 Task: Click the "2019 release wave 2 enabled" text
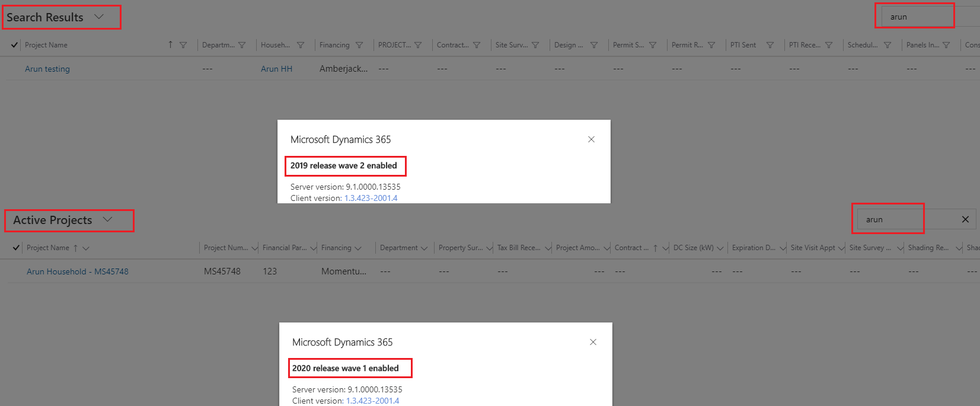coord(343,166)
